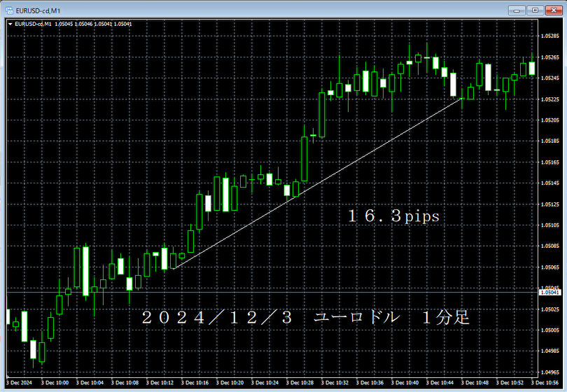The width and height of the screenshot is (567, 392).
Task: Click time axis label '3 Dec 10:24'
Action: pos(265,383)
